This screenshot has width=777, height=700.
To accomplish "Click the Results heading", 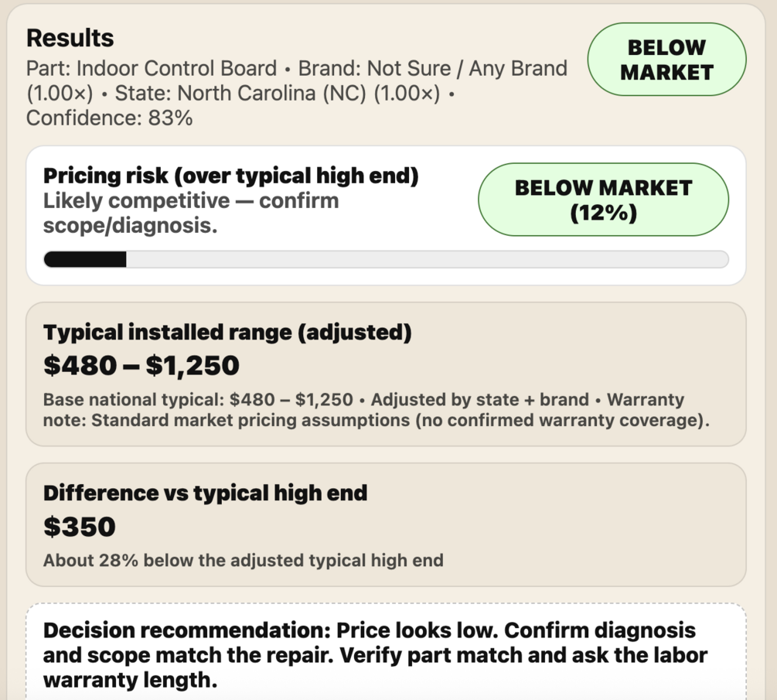I will coord(70,38).
